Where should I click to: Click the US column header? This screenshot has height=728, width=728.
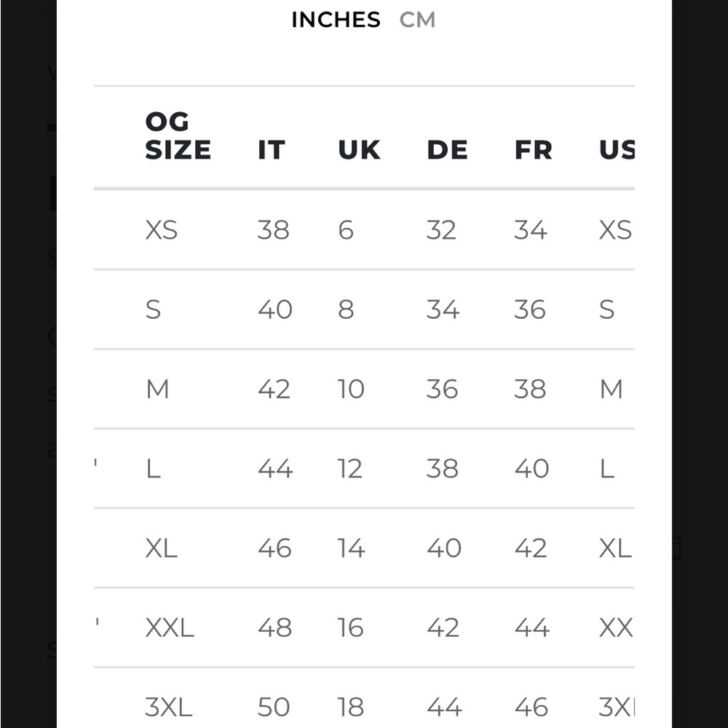coord(617,150)
